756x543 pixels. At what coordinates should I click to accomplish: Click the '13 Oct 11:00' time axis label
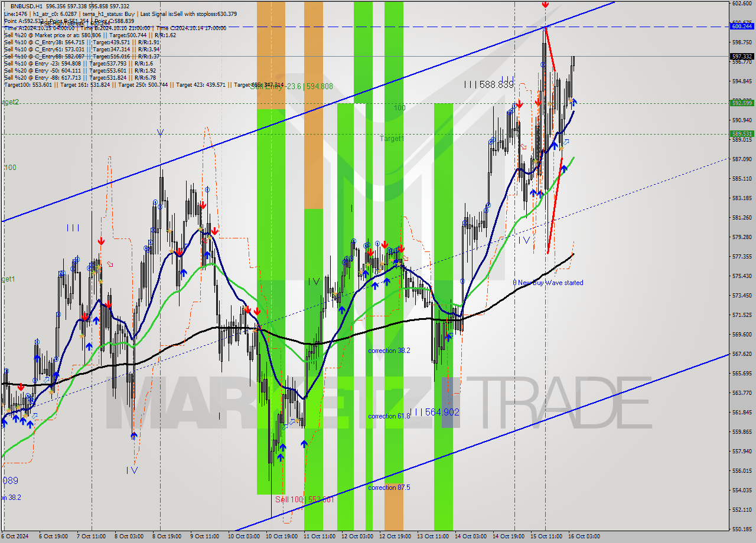(433, 537)
